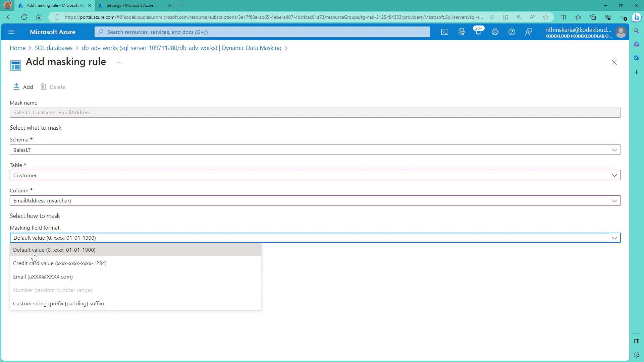This screenshot has width=644, height=362.
Task: Go to SQL databases breadcrumb link
Action: tap(54, 48)
